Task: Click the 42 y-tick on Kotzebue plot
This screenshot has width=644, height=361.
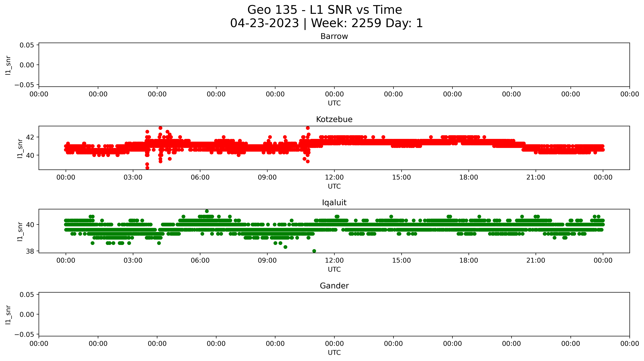Action: pos(30,137)
